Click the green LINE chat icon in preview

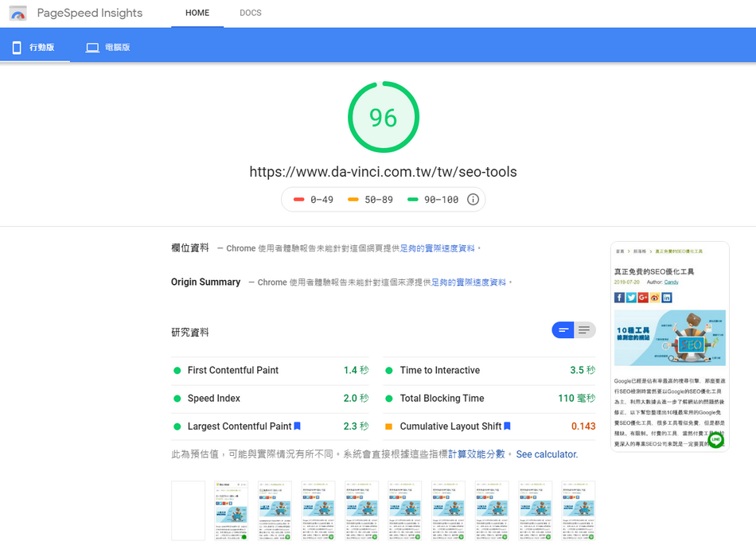(716, 439)
